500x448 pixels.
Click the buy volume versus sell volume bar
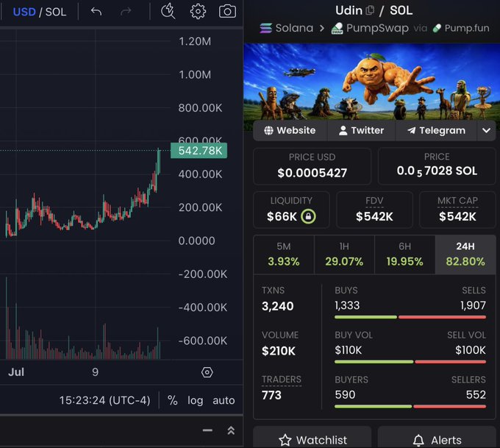click(410, 362)
